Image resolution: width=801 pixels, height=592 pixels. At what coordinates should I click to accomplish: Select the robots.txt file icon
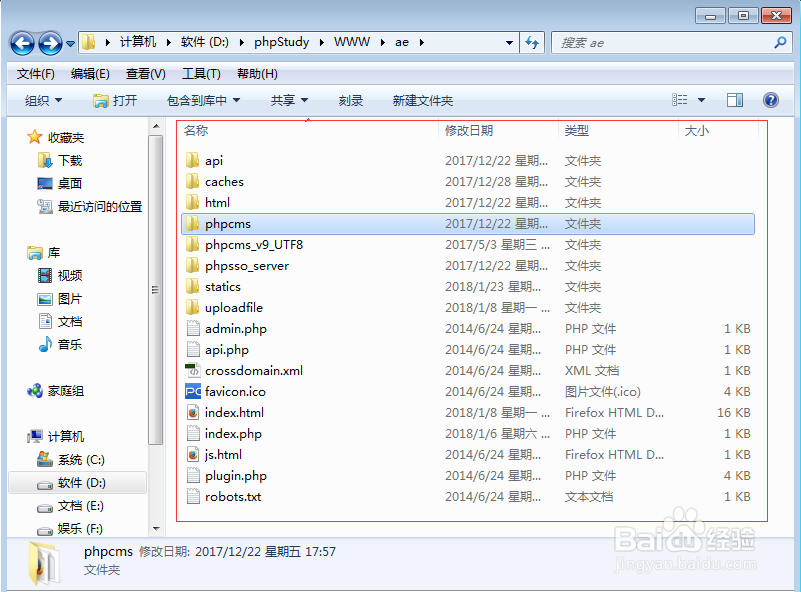click(x=193, y=496)
